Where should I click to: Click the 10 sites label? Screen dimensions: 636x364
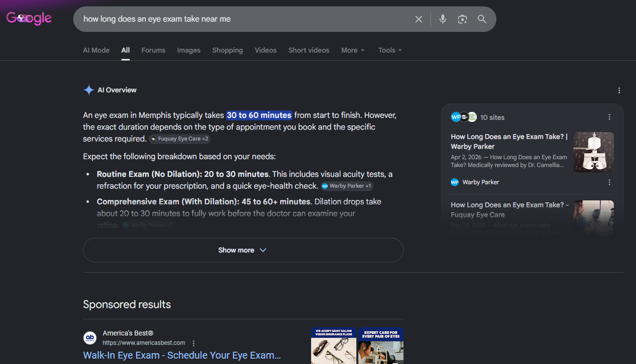[x=492, y=117]
